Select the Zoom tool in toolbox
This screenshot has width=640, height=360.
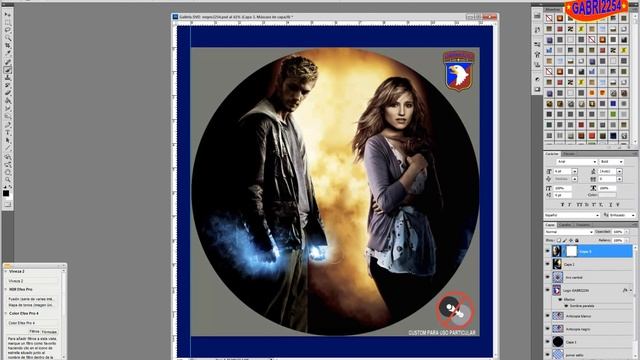7,180
